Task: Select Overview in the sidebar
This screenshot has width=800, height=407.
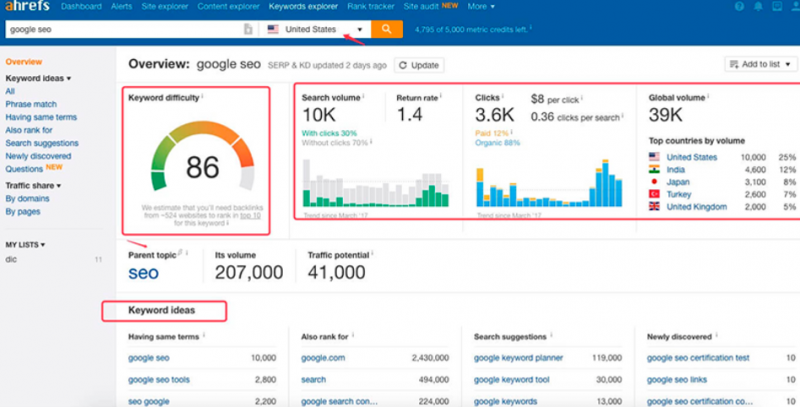Action: pos(24,62)
